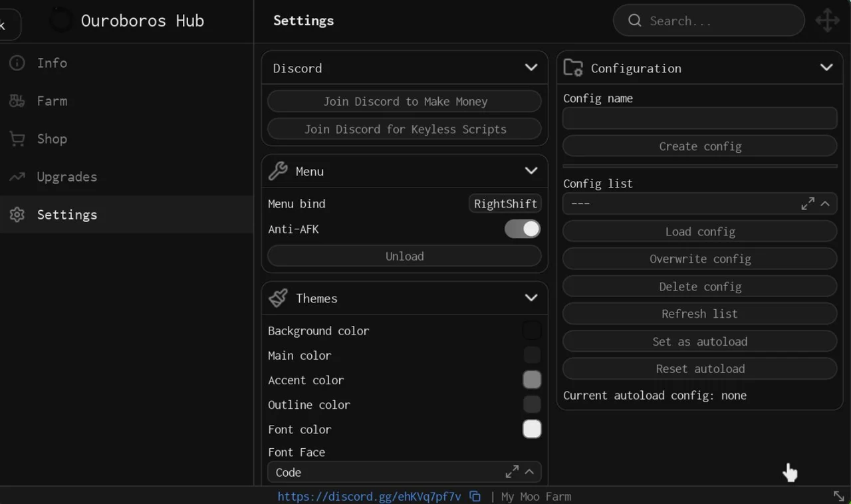851x504 pixels.
Task: Toggle the Font Face caret arrow
Action: (x=529, y=472)
